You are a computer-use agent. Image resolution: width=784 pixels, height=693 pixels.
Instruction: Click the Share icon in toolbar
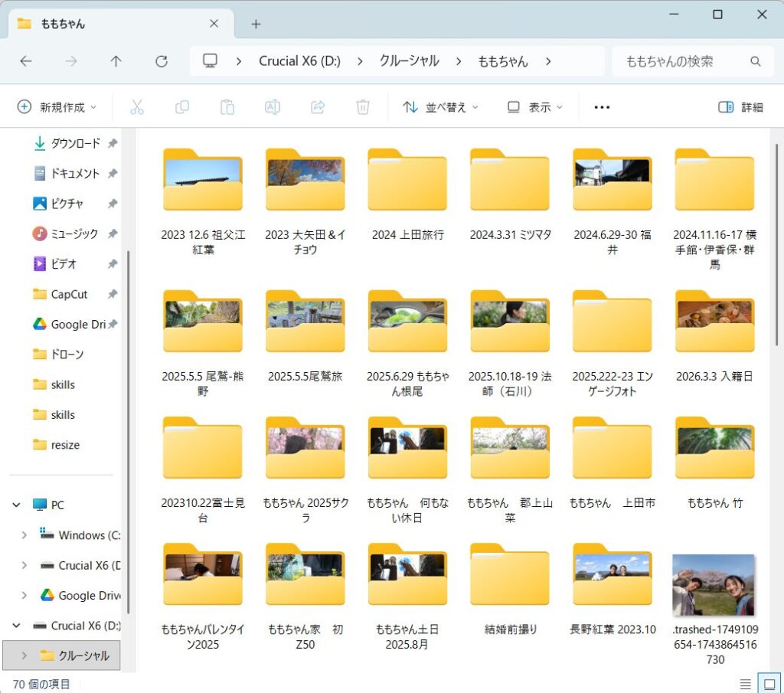pyautogui.click(x=318, y=107)
